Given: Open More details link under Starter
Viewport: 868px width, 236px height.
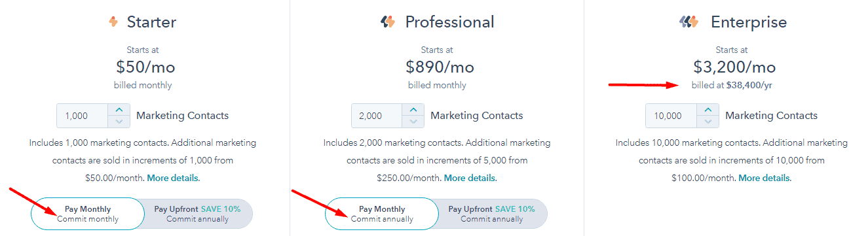Looking at the screenshot, I should point(174,178).
